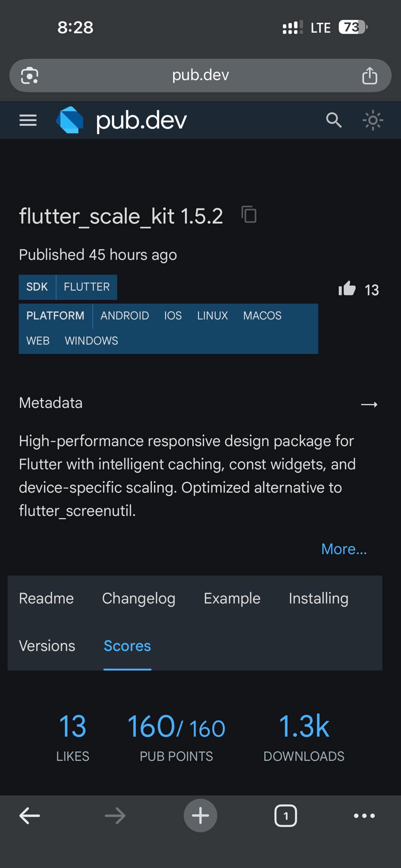401x868 pixels.
Task: Switch to the Changelog tab
Action: [139, 598]
